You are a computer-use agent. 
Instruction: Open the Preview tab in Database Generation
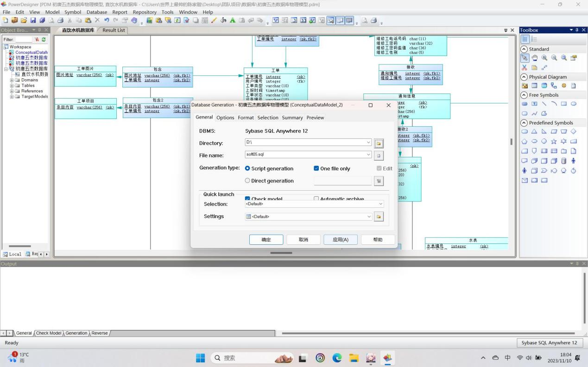coord(315,118)
